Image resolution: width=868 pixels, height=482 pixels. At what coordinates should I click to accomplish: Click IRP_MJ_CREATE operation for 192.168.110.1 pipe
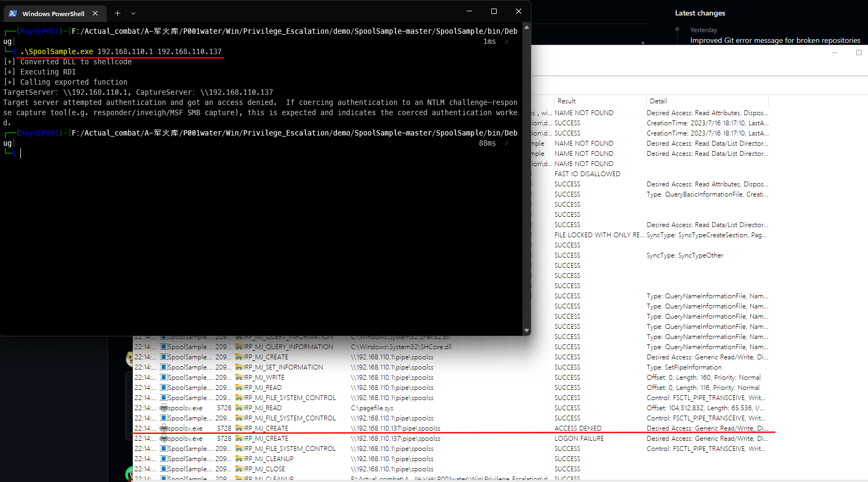(x=266, y=357)
